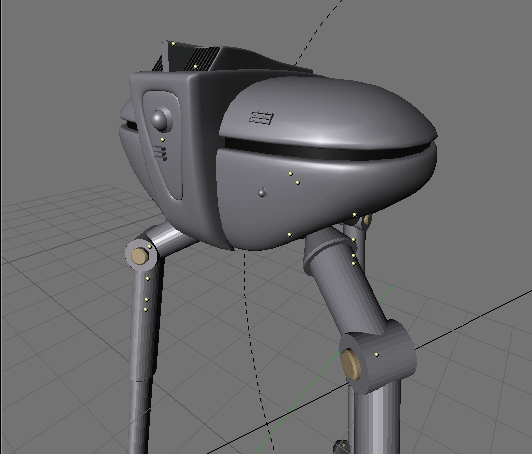
Task: Select the small foot piece at bottom edge
Action: pyautogui.click(x=341, y=447)
